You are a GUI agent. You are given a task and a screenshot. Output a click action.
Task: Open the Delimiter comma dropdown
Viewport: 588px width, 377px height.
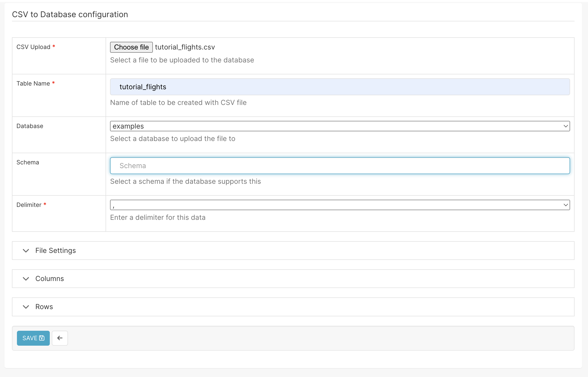pyautogui.click(x=340, y=205)
